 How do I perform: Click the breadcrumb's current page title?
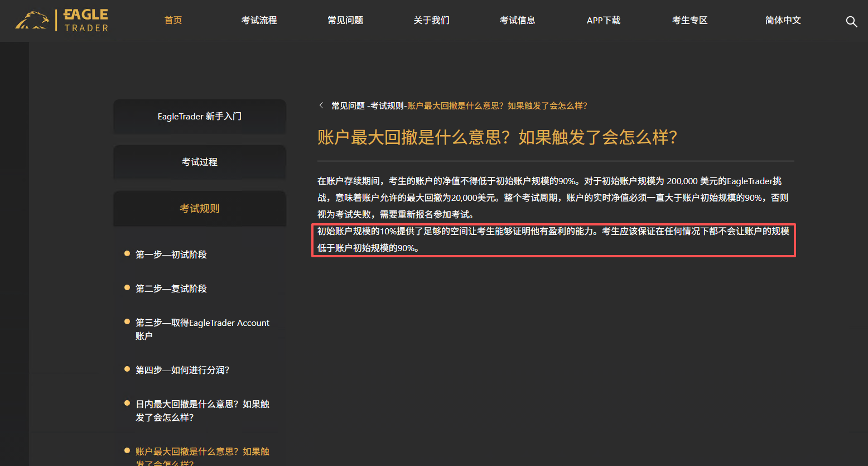tap(497, 105)
